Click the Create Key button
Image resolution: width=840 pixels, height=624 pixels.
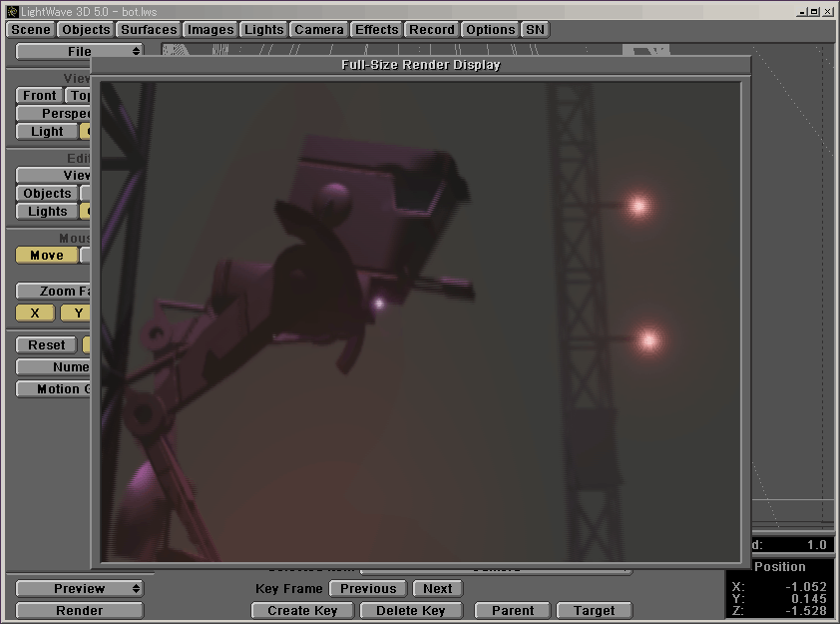pos(303,611)
